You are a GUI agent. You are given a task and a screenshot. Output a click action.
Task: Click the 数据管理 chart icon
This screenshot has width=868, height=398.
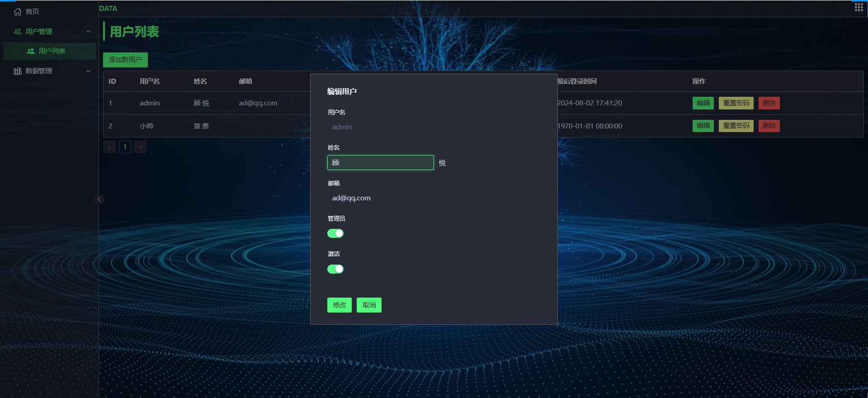(18, 71)
